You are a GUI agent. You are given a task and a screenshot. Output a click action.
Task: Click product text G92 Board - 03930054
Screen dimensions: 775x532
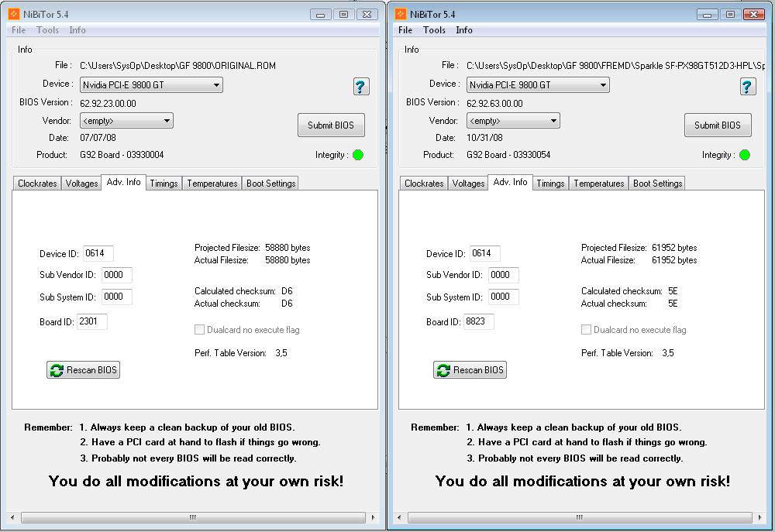[508, 155]
